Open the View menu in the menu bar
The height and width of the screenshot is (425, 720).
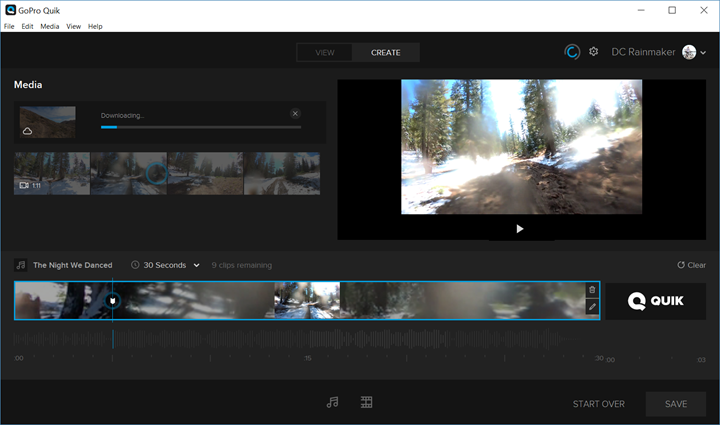pos(73,26)
